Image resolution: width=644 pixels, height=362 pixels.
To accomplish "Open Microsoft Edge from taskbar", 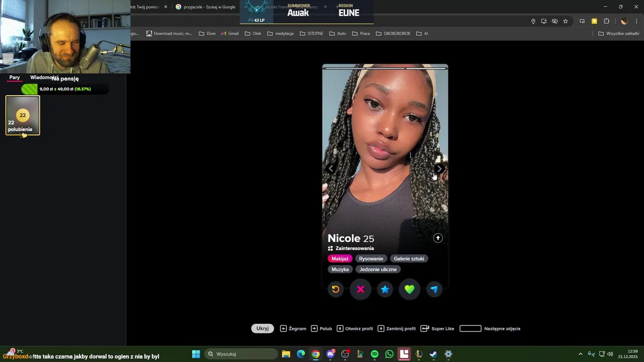I will click(x=301, y=354).
